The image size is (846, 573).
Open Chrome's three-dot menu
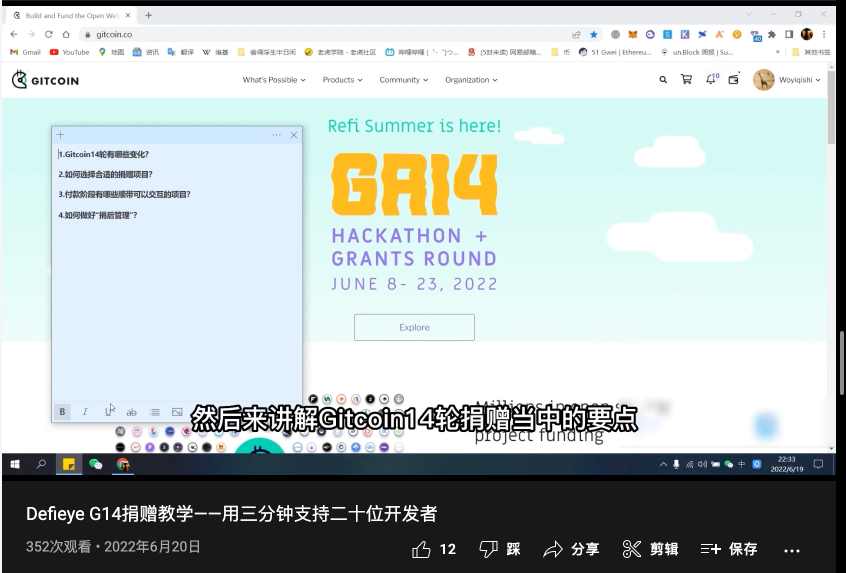(824, 35)
